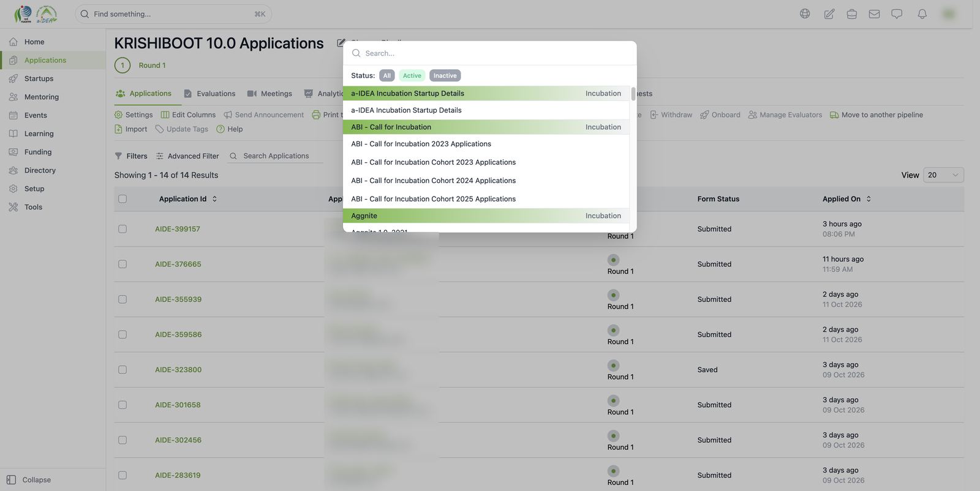Select the checkbox for AIDE-376665
Screen dimensions: 980x491
coord(123,264)
